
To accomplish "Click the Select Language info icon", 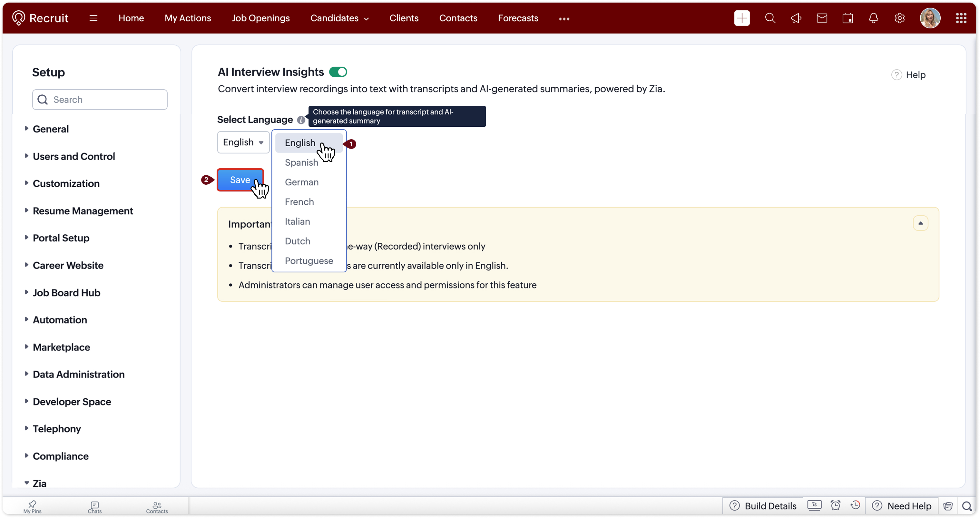I will [300, 120].
